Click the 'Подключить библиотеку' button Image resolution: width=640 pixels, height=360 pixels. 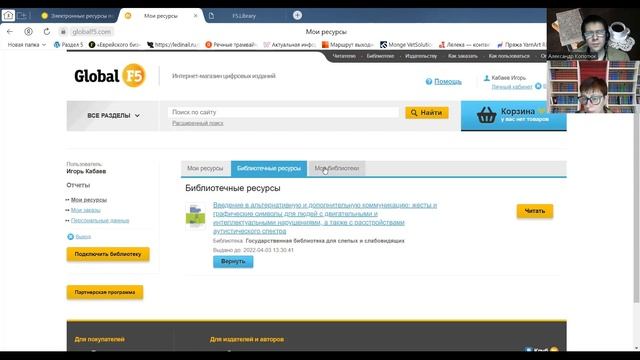108,254
